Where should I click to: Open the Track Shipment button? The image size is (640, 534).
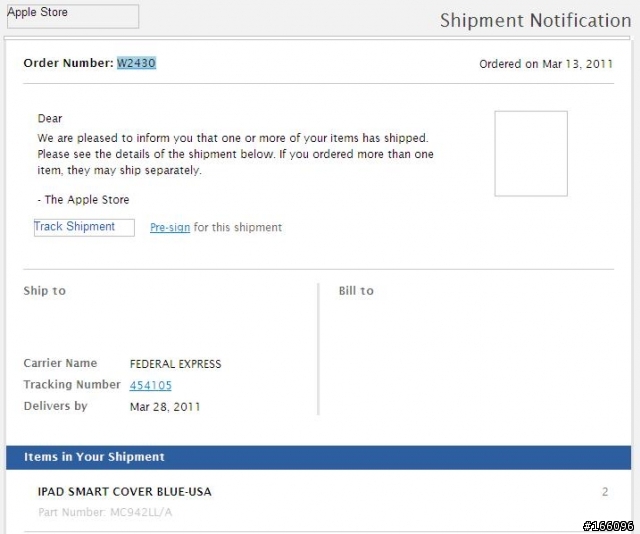[84, 227]
